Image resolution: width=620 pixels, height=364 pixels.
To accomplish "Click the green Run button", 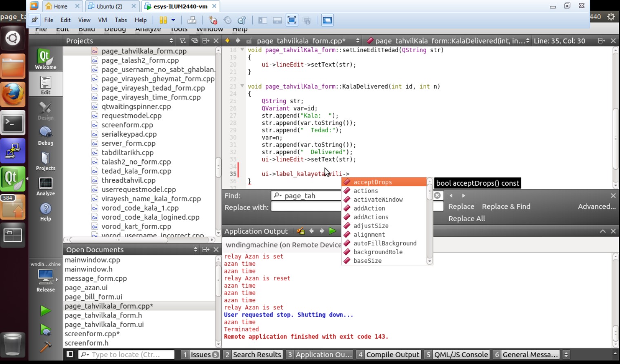I will click(45, 311).
